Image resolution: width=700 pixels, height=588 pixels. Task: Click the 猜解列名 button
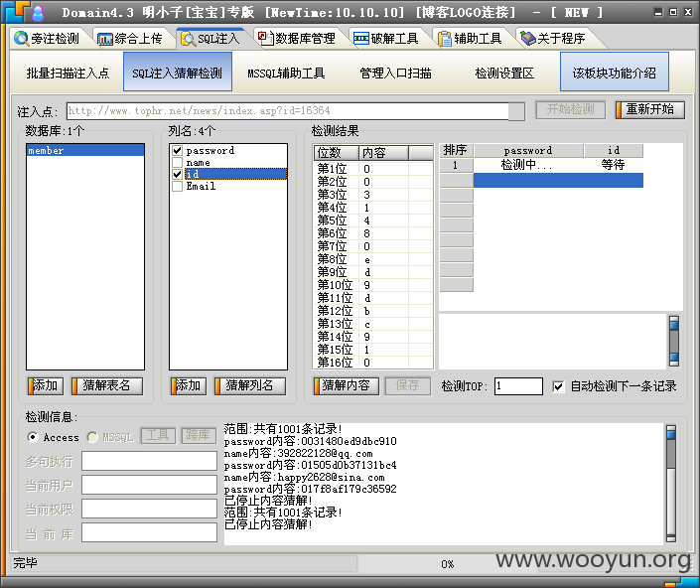click(x=250, y=385)
